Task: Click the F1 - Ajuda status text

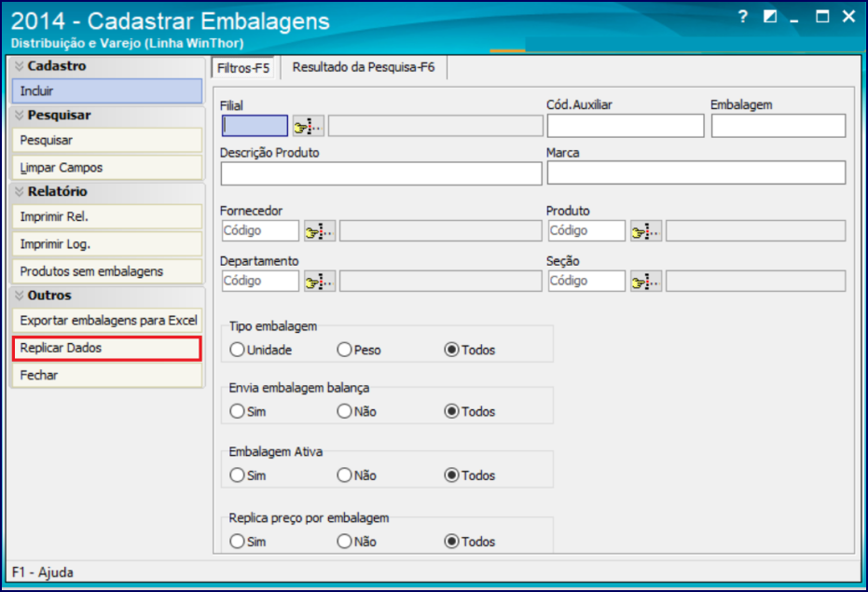Action: (x=43, y=572)
